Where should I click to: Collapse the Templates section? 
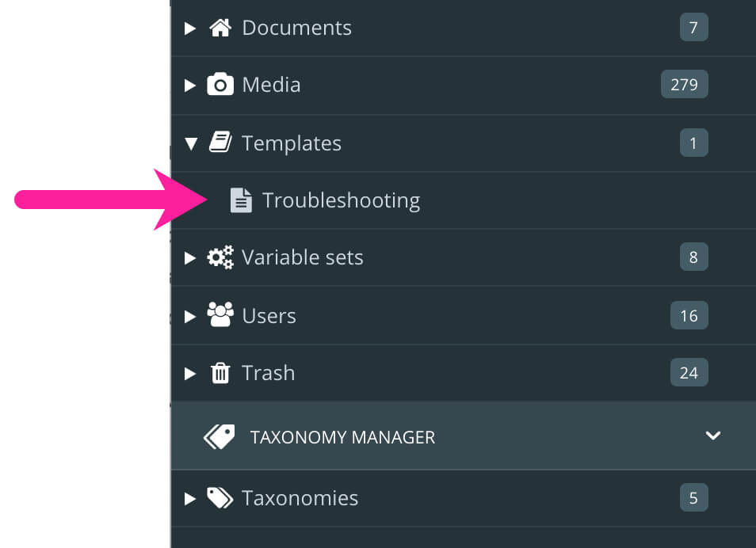(x=190, y=143)
